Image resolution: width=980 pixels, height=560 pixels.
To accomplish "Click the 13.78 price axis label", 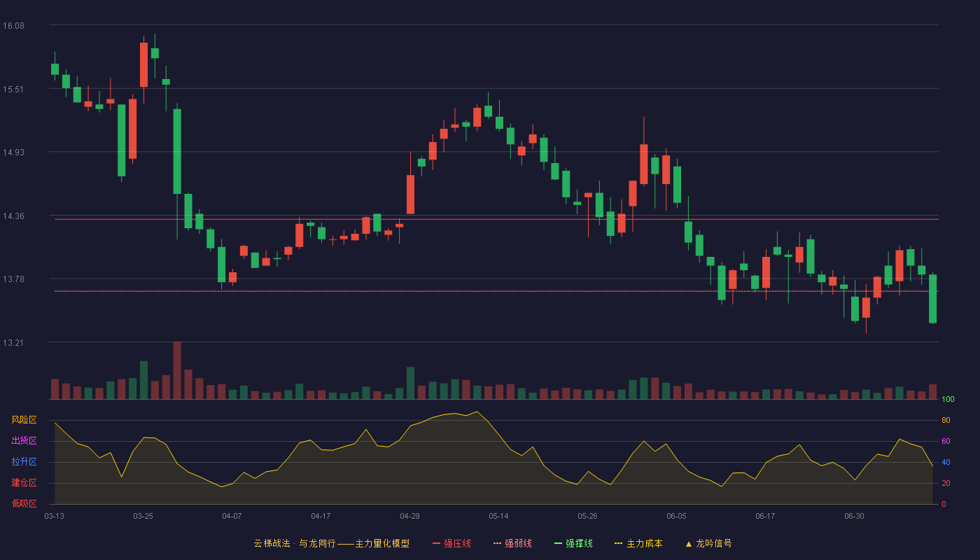I will tap(13, 279).
